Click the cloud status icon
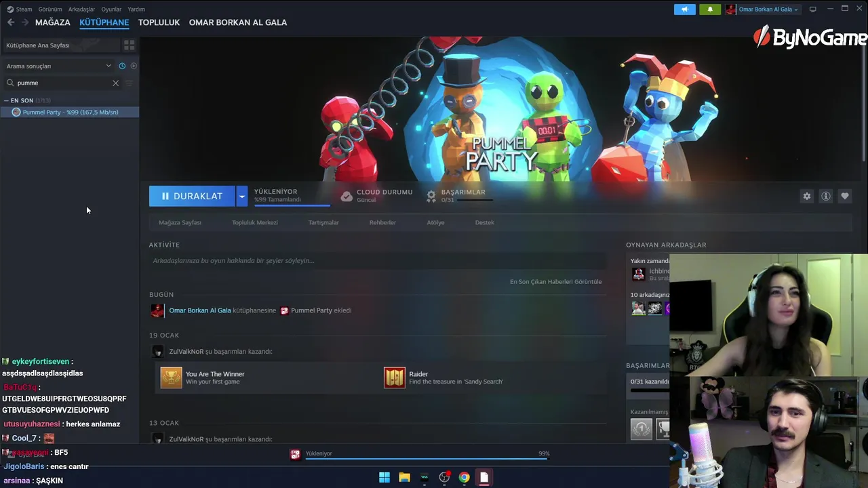The height and width of the screenshot is (488, 868). click(x=347, y=196)
